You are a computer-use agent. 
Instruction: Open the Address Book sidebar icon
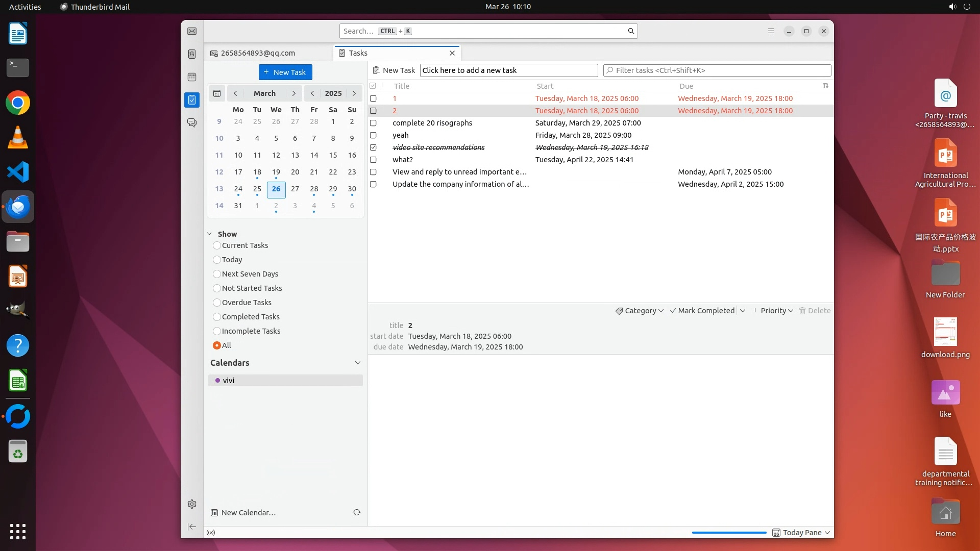(x=192, y=54)
